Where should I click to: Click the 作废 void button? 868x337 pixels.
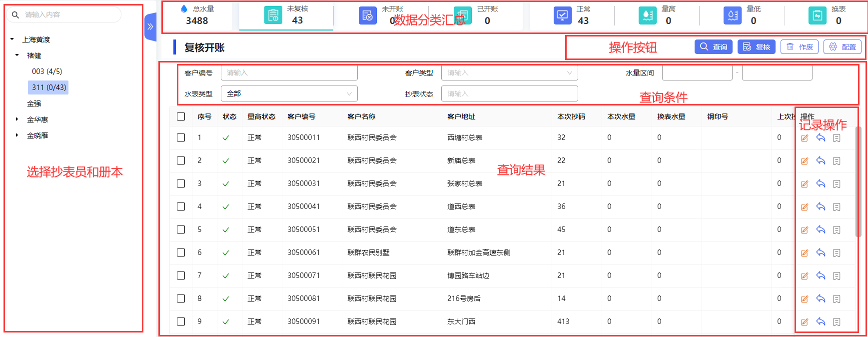(x=800, y=47)
